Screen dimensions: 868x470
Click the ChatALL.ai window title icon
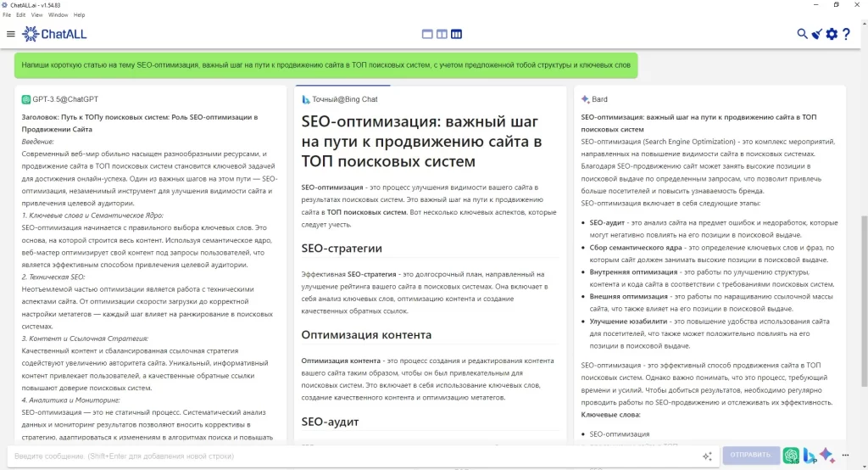click(x=5, y=5)
